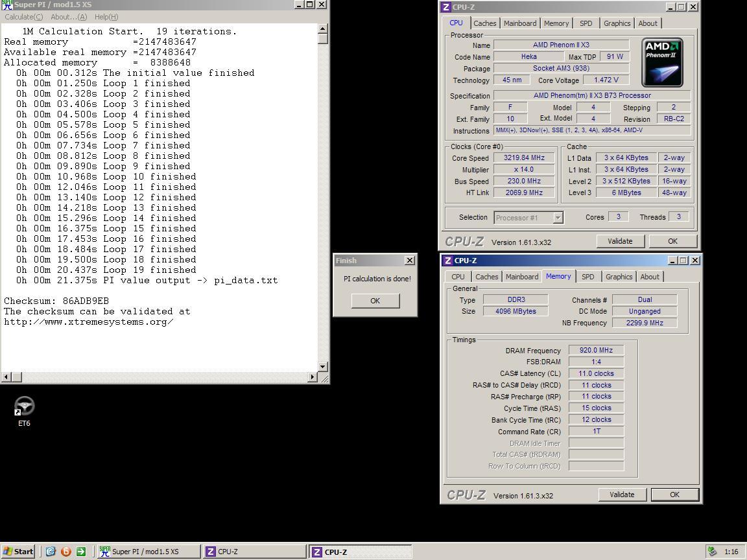Switch to Memory tab in top CPU-Z

(556, 23)
